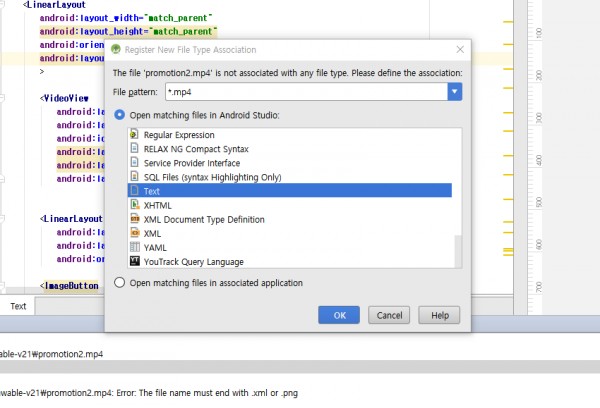This screenshot has height=408, width=600.
Task: Click the Service Provider Interface icon
Action: pyautogui.click(x=134, y=162)
